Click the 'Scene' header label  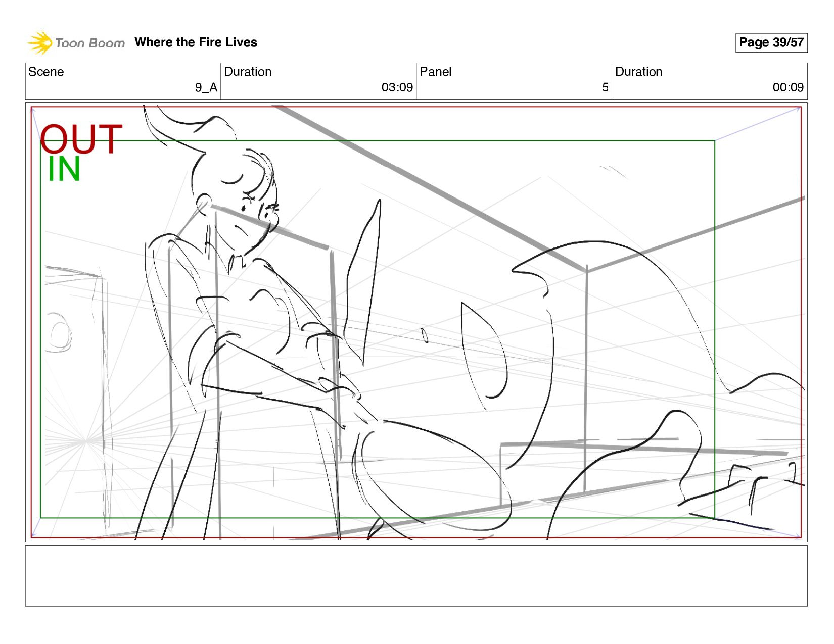pos(46,72)
